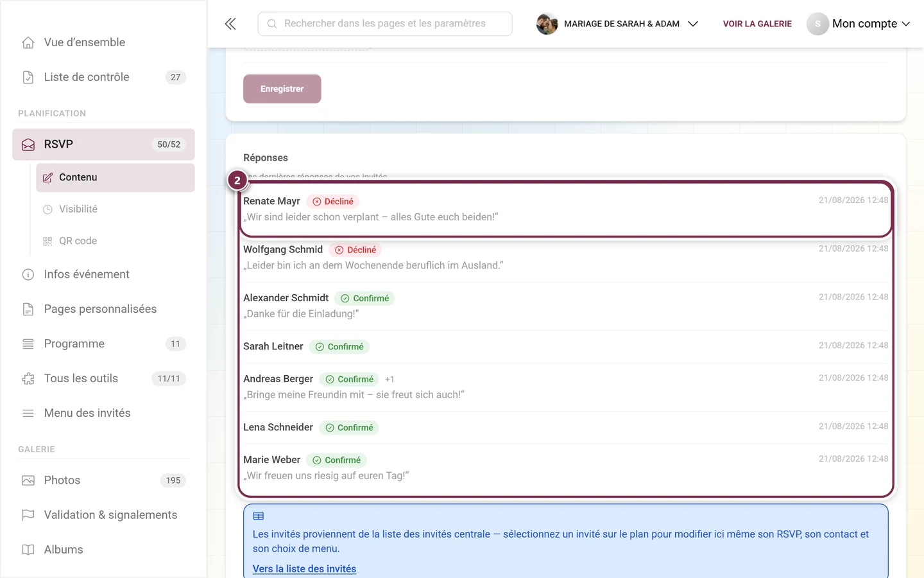
Task: Click the Tous les outils puzzle icon
Action: pyautogui.click(x=28, y=378)
